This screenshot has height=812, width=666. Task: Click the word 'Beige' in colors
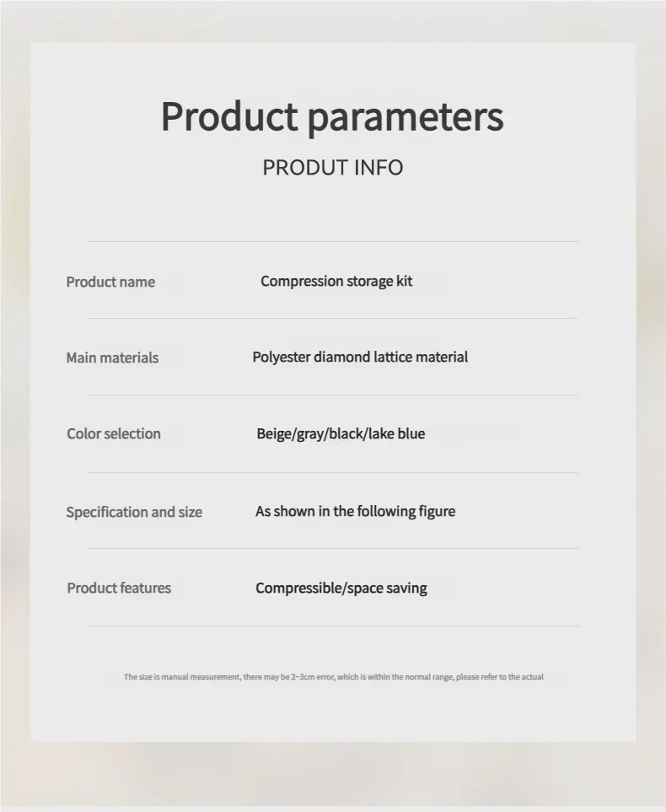click(x=275, y=434)
